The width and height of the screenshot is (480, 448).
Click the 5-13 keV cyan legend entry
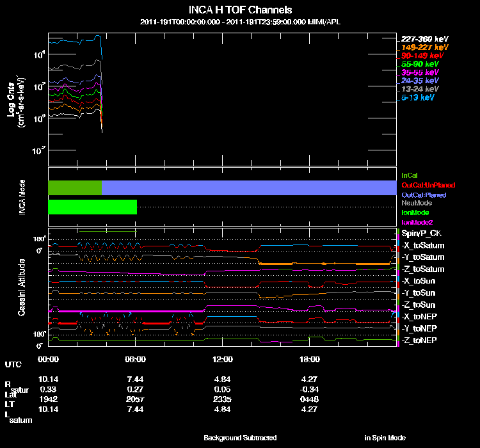click(418, 98)
